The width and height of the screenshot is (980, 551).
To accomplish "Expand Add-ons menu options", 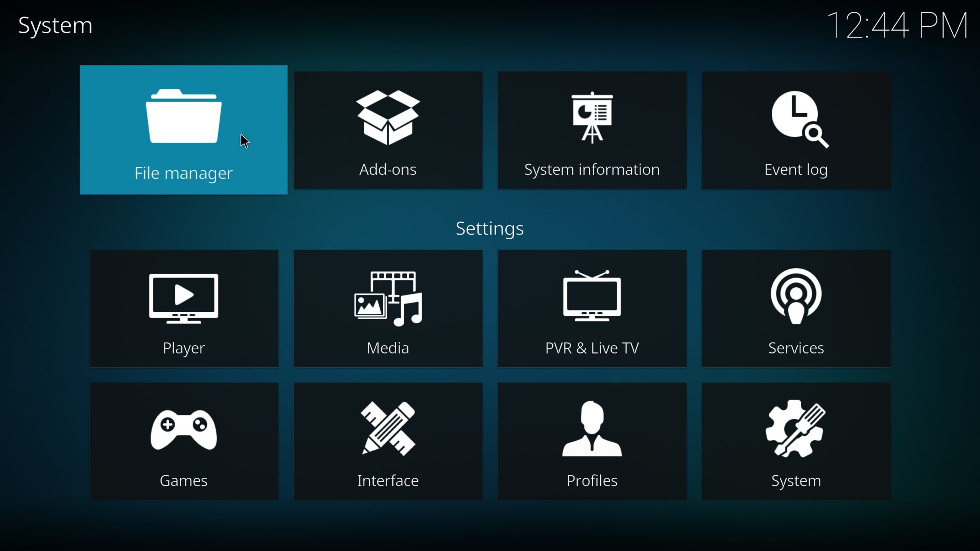I will [x=388, y=129].
